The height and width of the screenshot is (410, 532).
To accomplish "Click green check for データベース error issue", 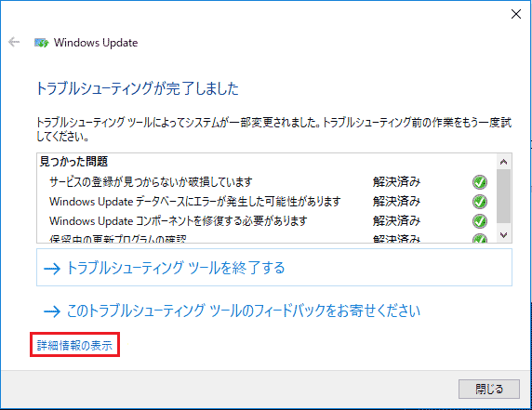I will (x=480, y=202).
